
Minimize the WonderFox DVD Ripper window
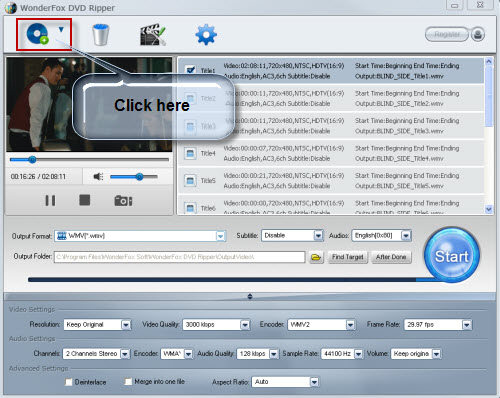454,5
